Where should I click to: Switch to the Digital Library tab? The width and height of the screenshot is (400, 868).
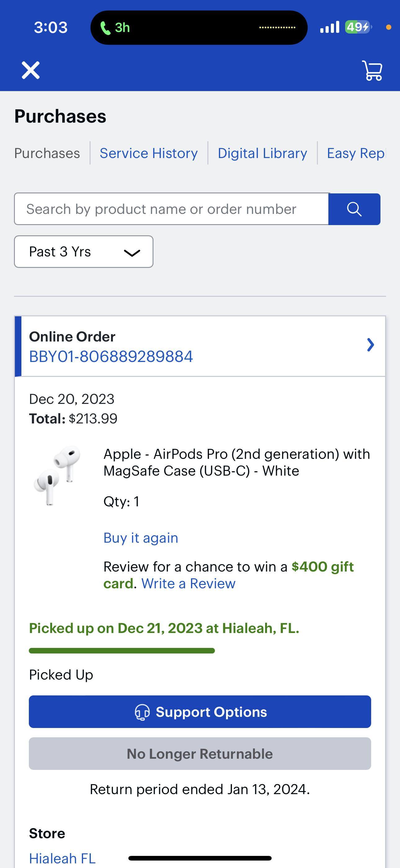[262, 153]
